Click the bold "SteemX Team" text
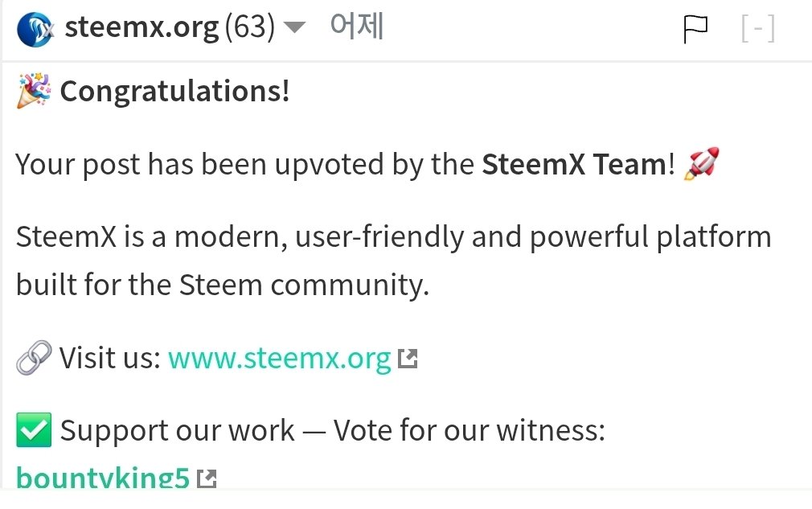This screenshot has width=812, height=509. click(x=574, y=165)
